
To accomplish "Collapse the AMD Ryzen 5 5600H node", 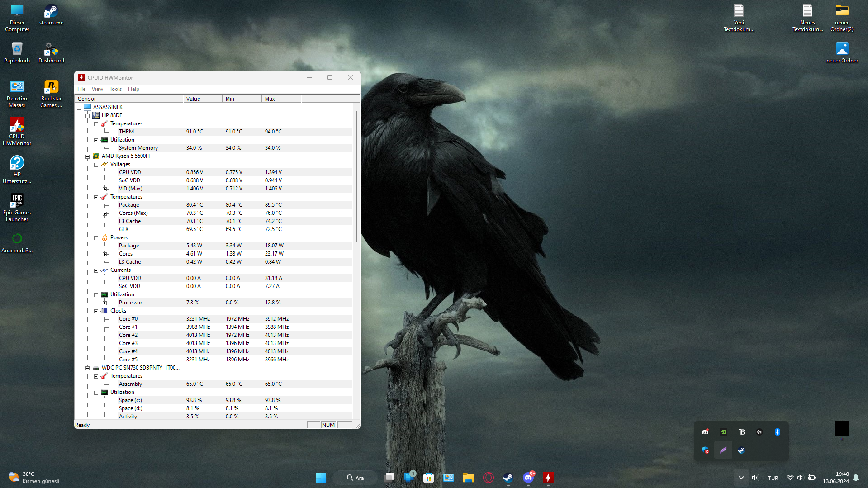I will 87,156.
